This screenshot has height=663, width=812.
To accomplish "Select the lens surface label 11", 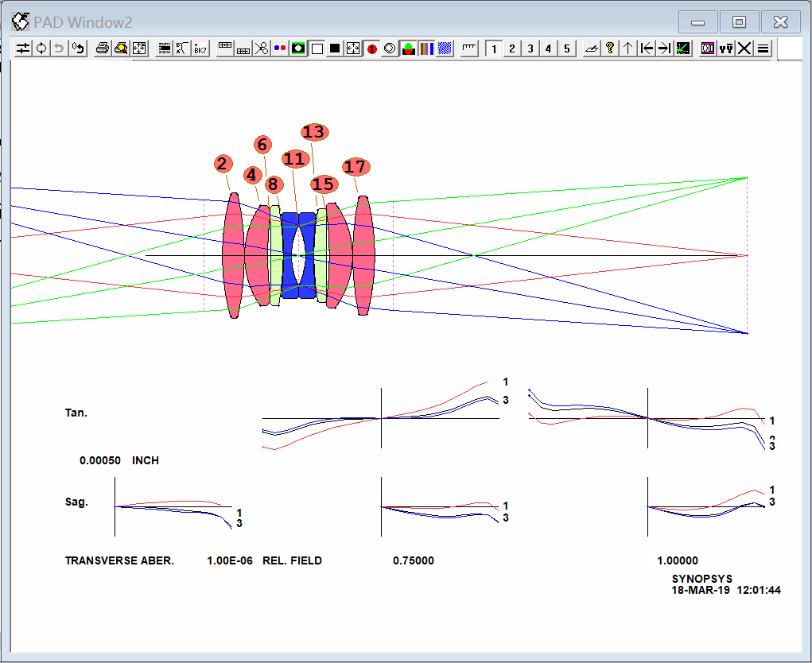I will (294, 159).
